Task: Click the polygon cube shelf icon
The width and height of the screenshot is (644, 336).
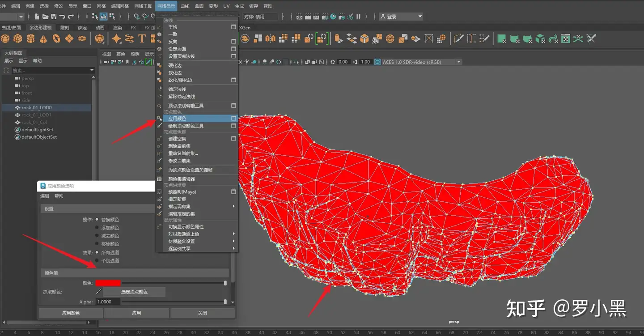Action: (18, 39)
